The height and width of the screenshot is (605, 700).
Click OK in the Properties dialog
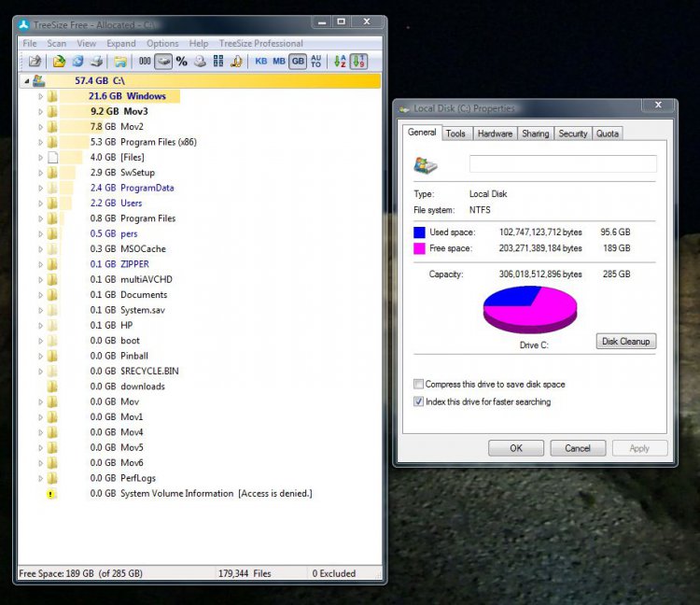pos(516,448)
